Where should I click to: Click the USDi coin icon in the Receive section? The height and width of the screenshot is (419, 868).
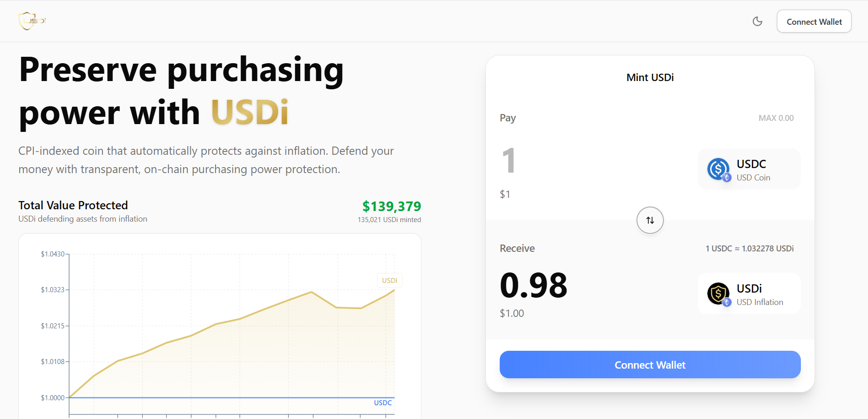click(x=718, y=294)
